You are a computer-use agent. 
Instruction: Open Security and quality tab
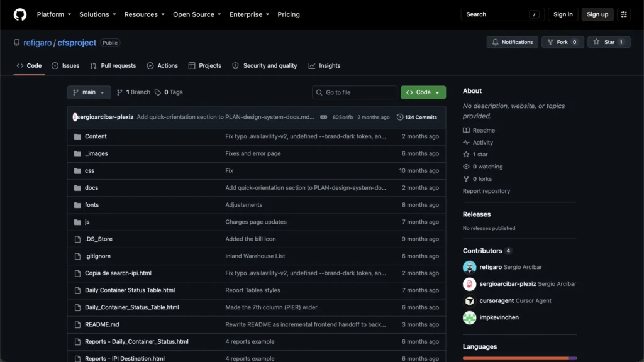(265, 65)
